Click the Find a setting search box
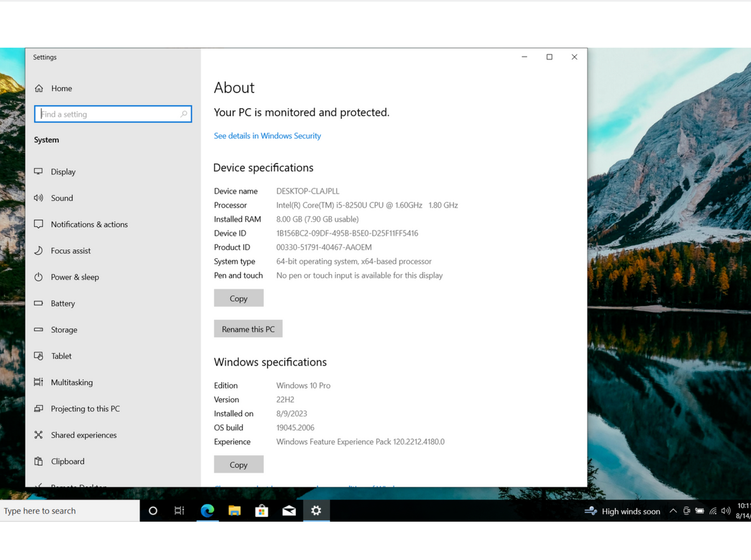This screenshot has height=560, width=751. click(x=113, y=114)
